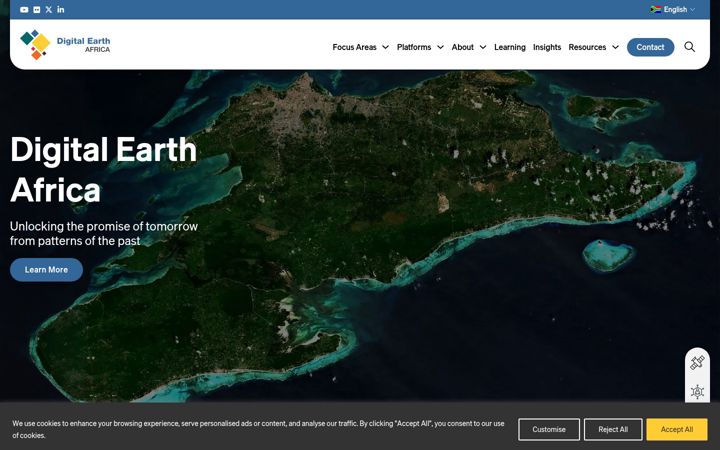Open the English language dropdown
Screen dimensions: 720x450
[673, 9]
